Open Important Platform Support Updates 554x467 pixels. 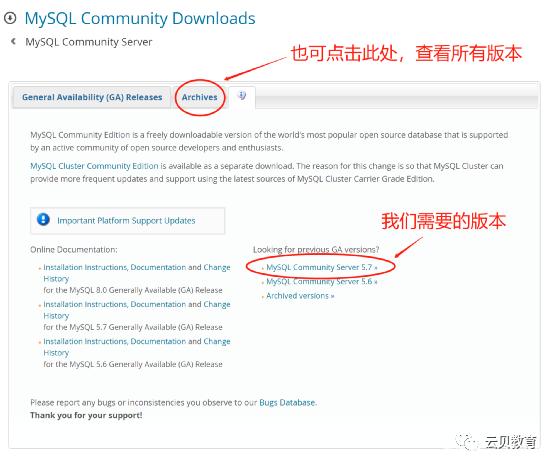coord(126,220)
